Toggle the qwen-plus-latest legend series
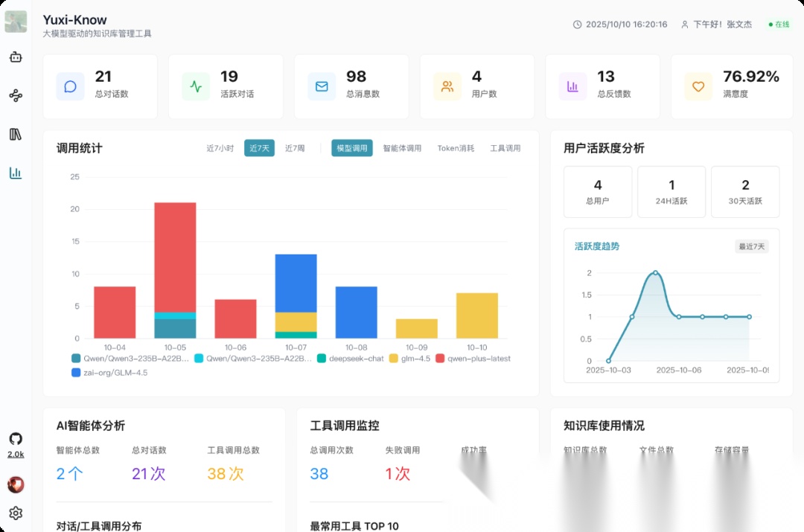 click(473, 358)
